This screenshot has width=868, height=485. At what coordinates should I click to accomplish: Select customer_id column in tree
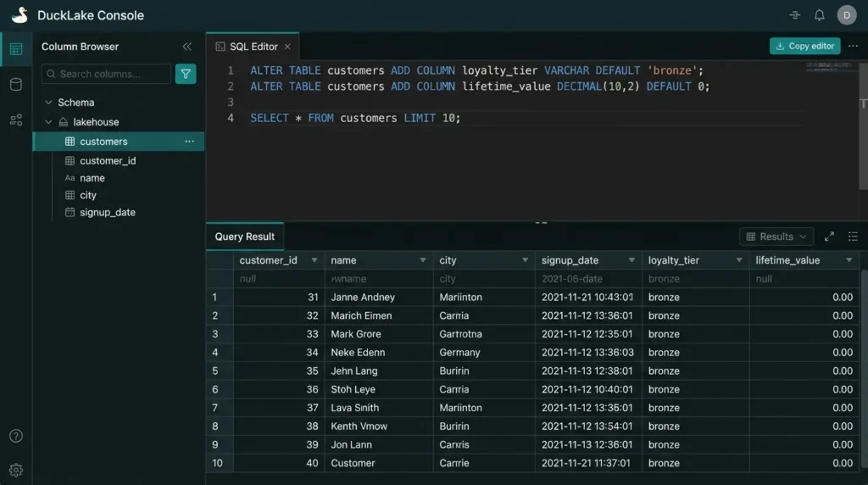pos(108,160)
